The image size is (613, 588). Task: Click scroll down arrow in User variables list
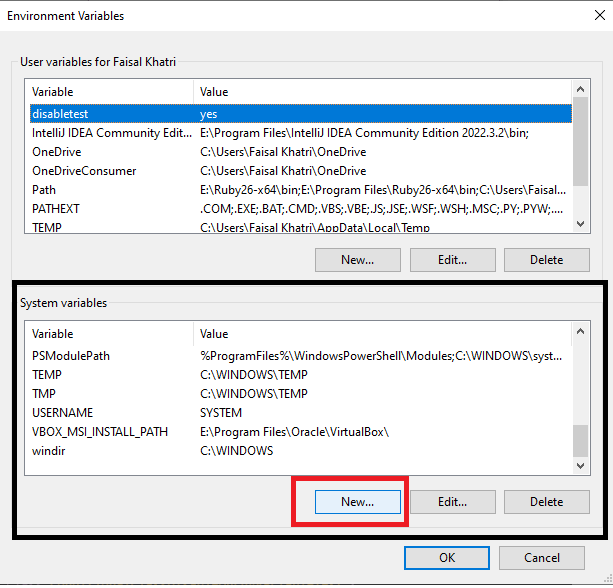click(581, 224)
